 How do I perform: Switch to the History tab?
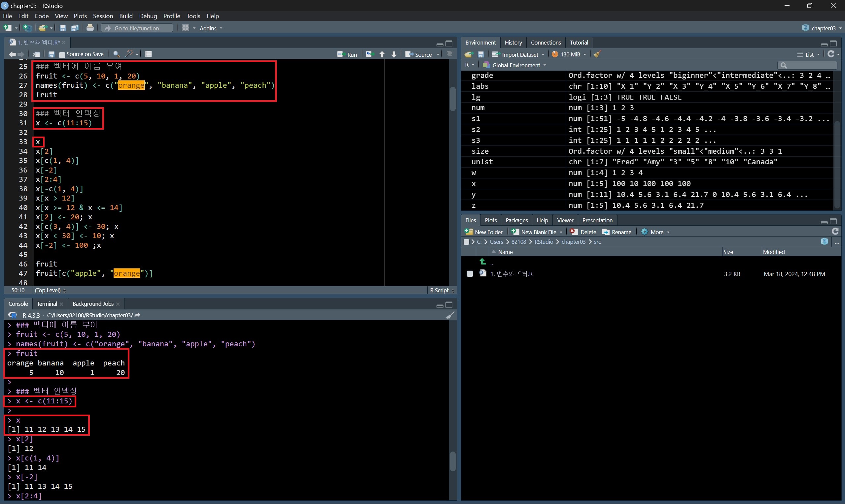coord(513,43)
